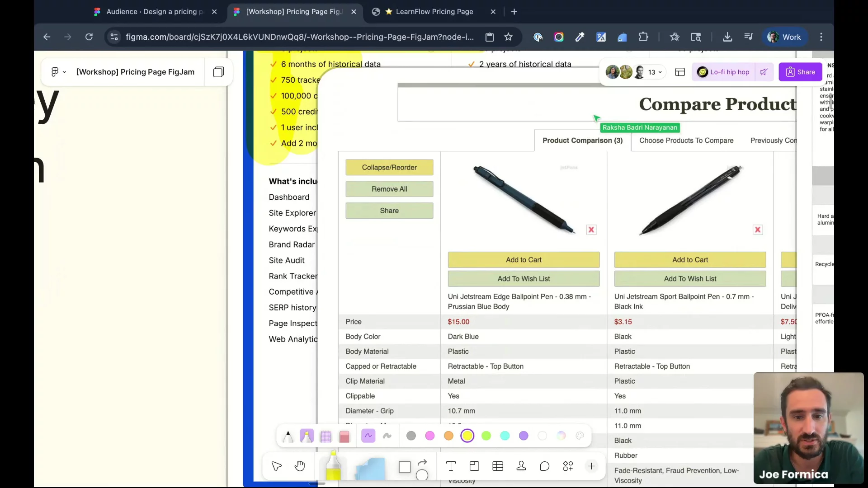Select the Section tool
Screen dimensions: 868x488
[474, 466]
